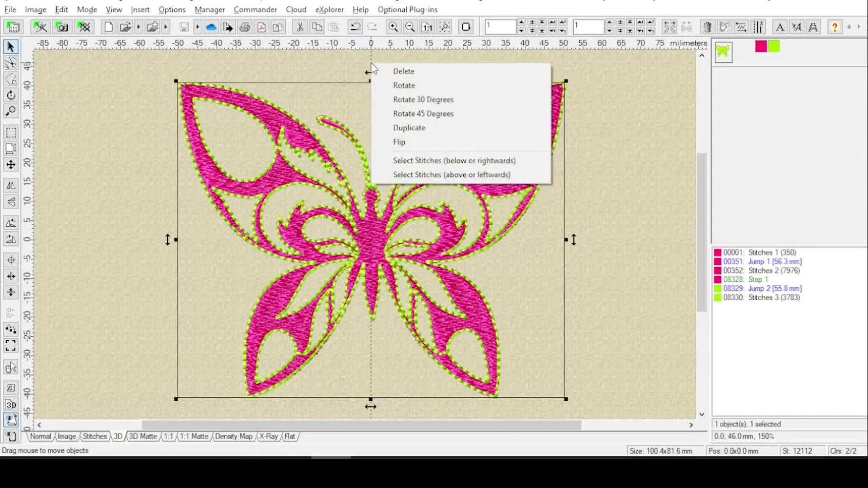Click the fit-to-frame corners tool

(x=11, y=346)
